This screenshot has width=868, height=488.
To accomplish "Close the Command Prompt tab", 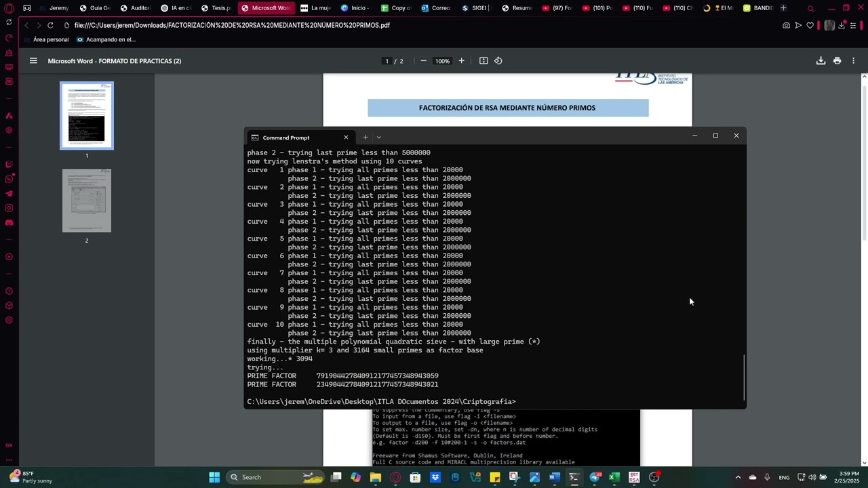I will tap(346, 137).
